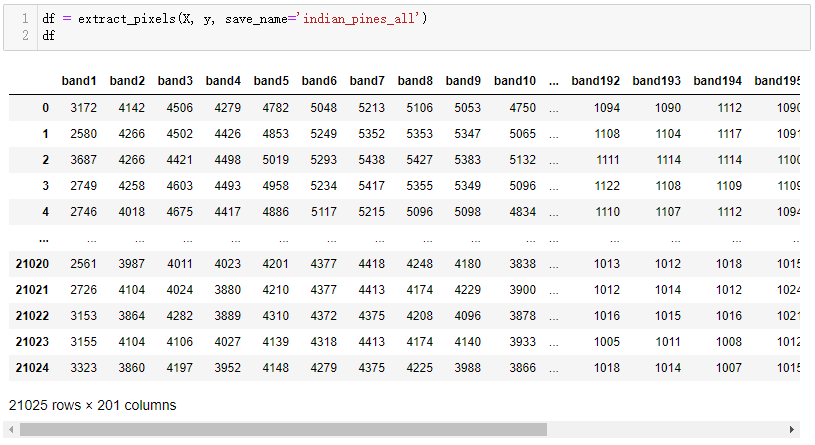Select the band10 column header
The height and width of the screenshot is (445, 815).
point(515,81)
